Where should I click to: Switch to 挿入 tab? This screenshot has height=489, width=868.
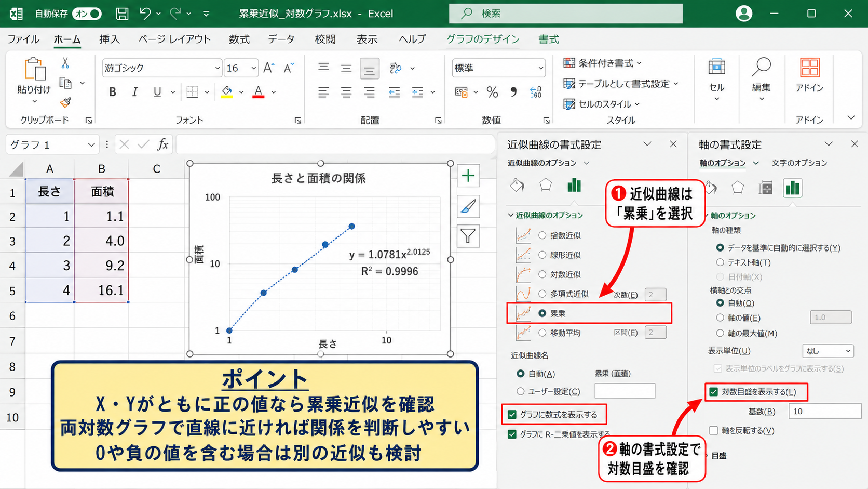click(110, 39)
